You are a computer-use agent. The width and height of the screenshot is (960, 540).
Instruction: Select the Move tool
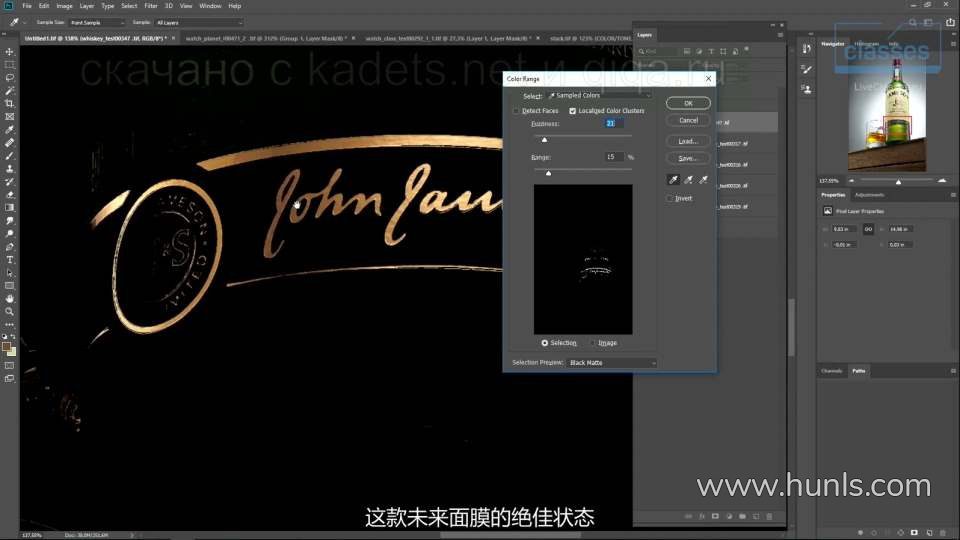(x=9, y=52)
